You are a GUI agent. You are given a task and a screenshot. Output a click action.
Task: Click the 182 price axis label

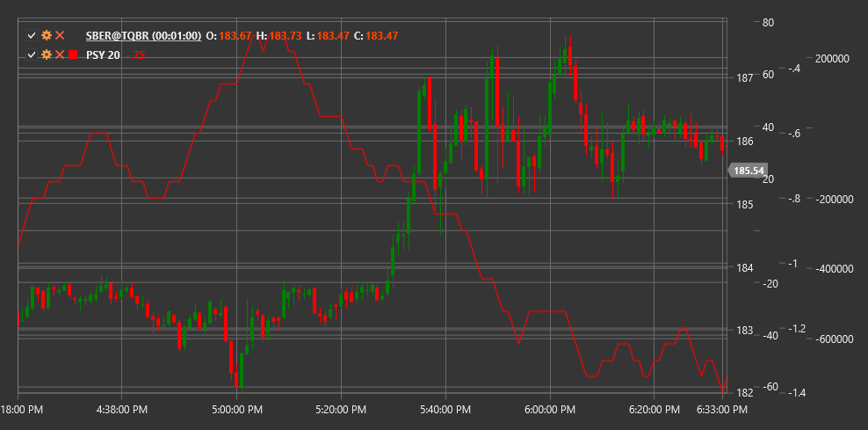pyautogui.click(x=746, y=393)
